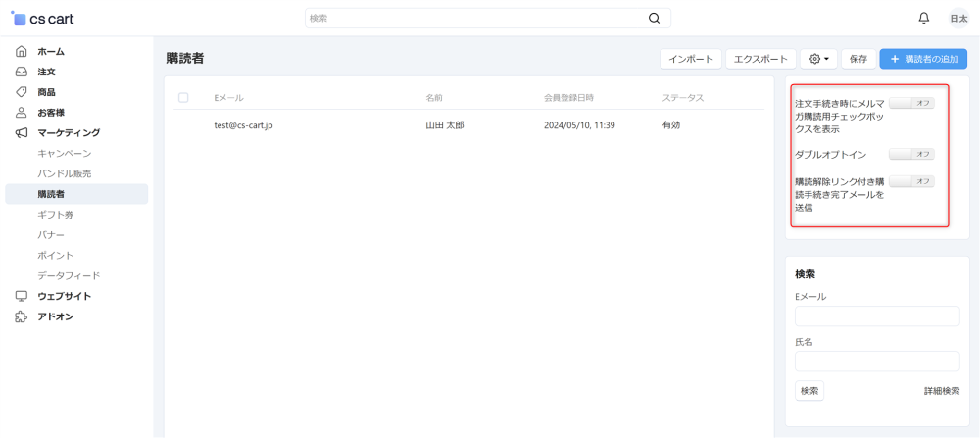Click the ホーム house icon

click(22, 51)
